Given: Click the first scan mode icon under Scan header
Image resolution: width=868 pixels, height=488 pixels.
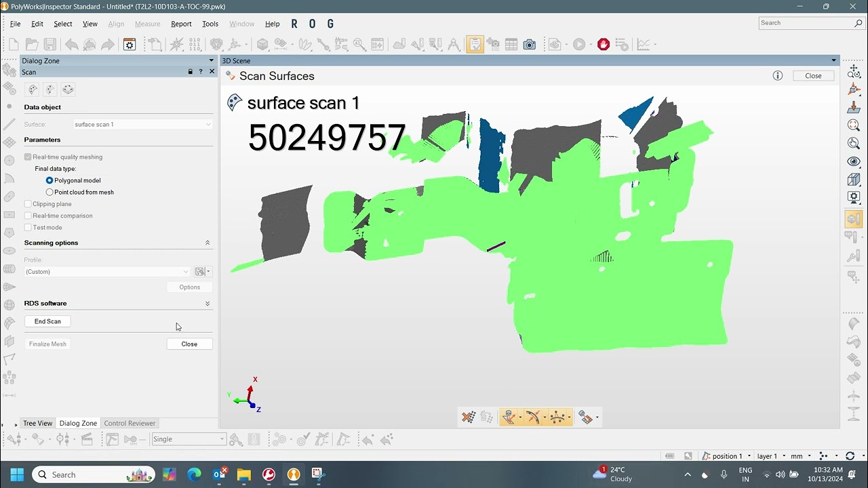Looking at the screenshot, I should tap(32, 89).
